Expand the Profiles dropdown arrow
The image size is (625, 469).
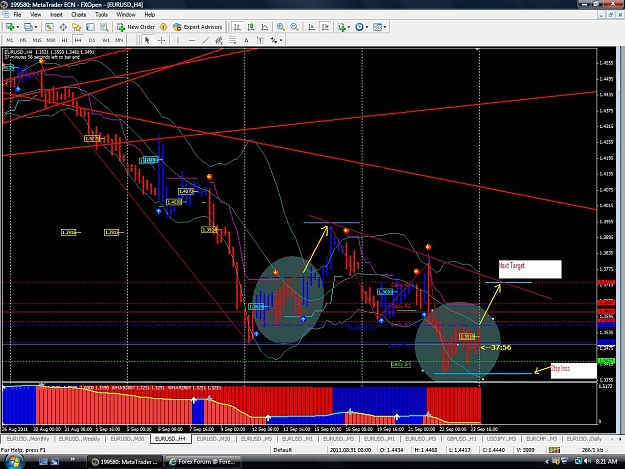point(36,27)
